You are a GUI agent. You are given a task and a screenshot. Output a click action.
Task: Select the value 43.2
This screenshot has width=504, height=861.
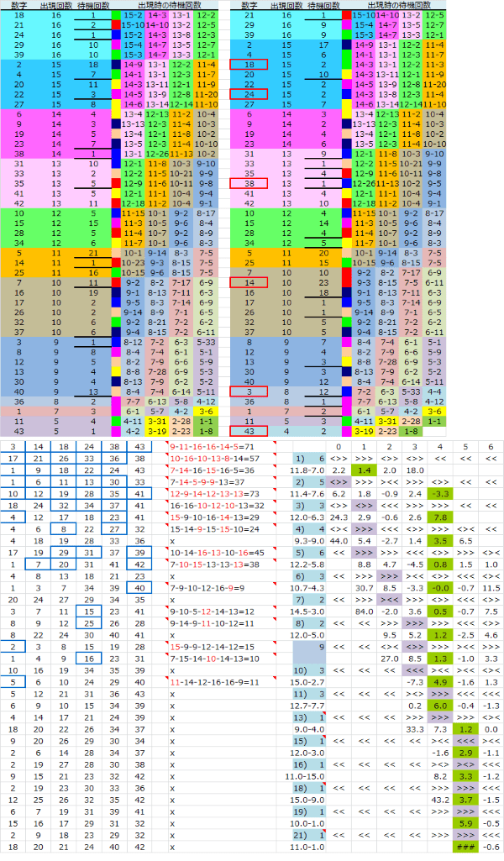pos(440,800)
